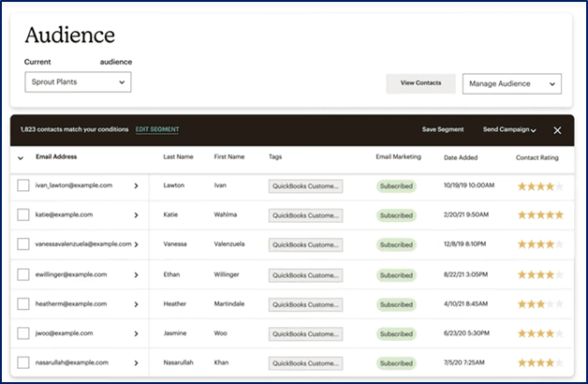
Task: Open the Sprout Plants audience dropdown
Action: pyautogui.click(x=78, y=82)
